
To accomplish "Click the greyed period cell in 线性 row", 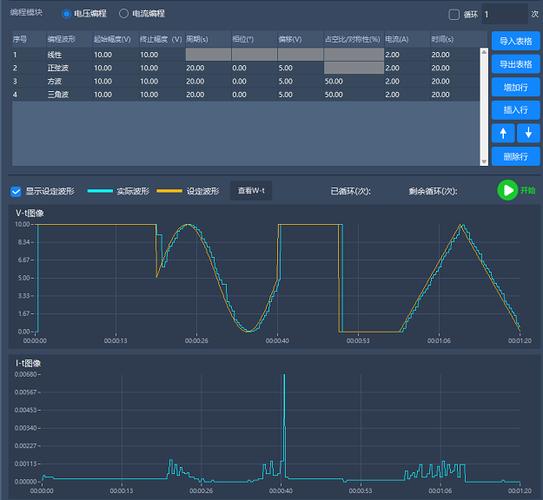I will click(208, 54).
